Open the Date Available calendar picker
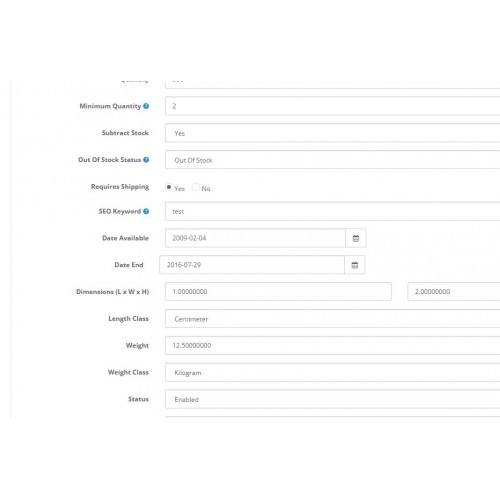Viewport: 500px width, 500px height. (356, 238)
